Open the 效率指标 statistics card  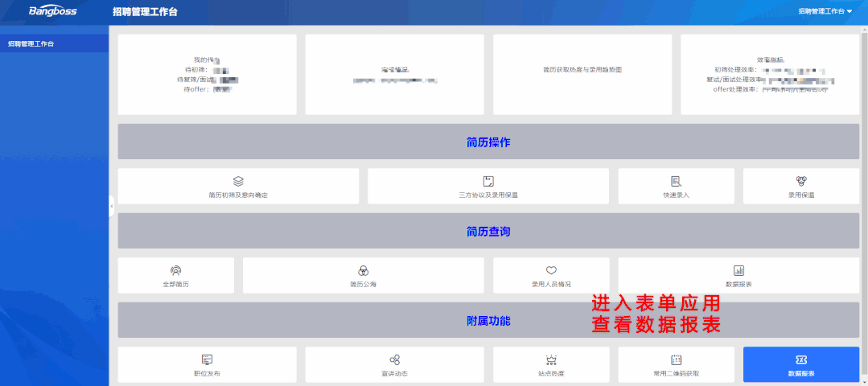point(769,74)
